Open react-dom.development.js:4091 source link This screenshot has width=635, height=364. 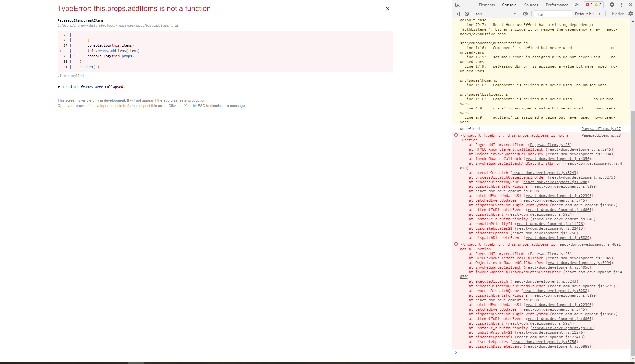click(x=589, y=244)
